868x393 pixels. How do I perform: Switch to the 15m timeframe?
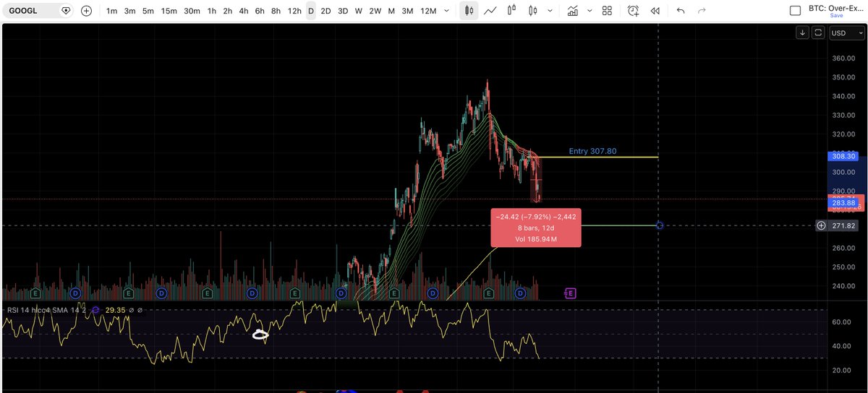pos(169,11)
